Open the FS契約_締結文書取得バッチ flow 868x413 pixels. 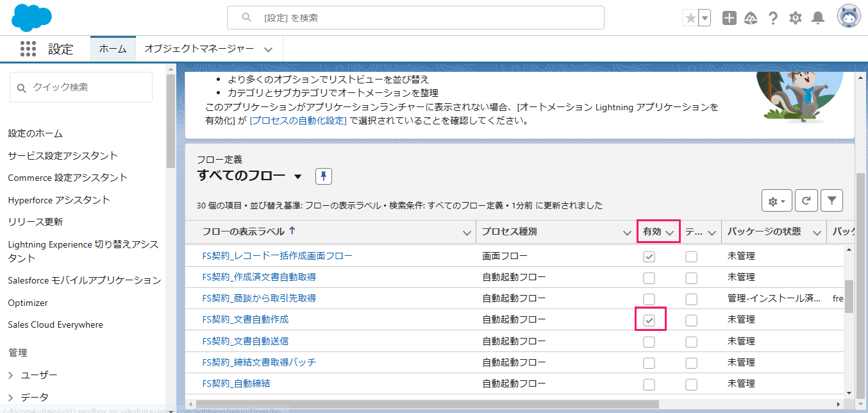259,362
